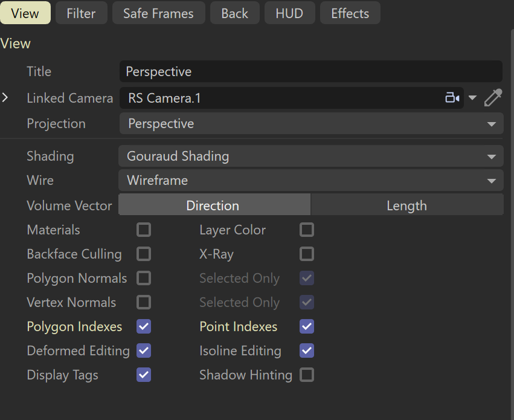Turn on Shadow Hinting checkbox
Screen dimensions: 514x420
tap(307, 375)
